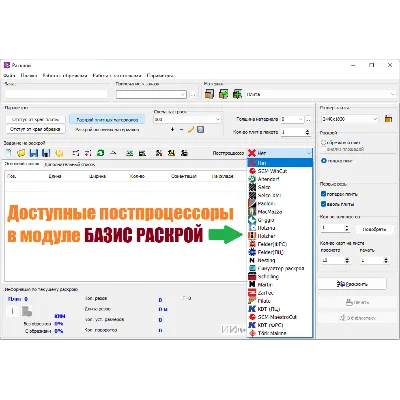
Task: Open the Правка menu
Action: pyautogui.click(x=29, y=76)
